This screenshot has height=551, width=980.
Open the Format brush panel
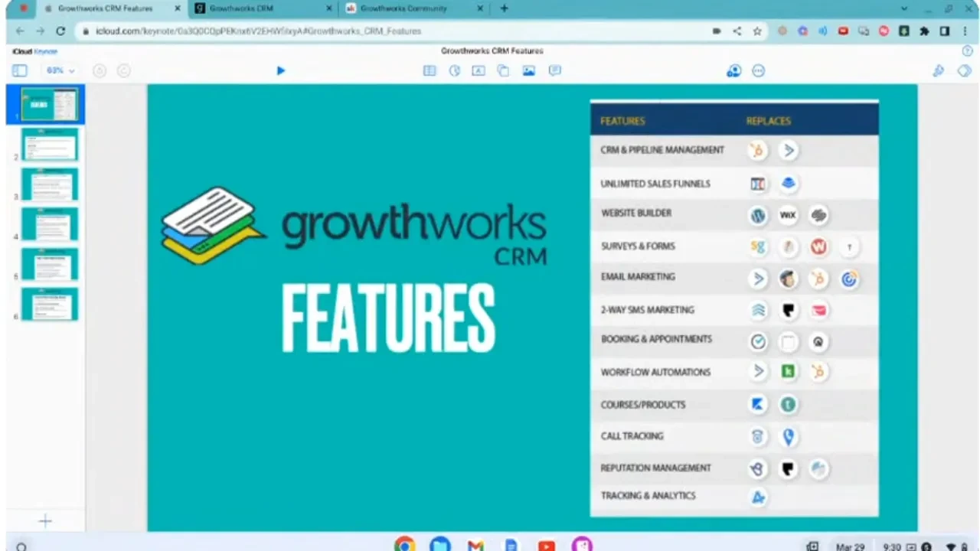[939, 70]
